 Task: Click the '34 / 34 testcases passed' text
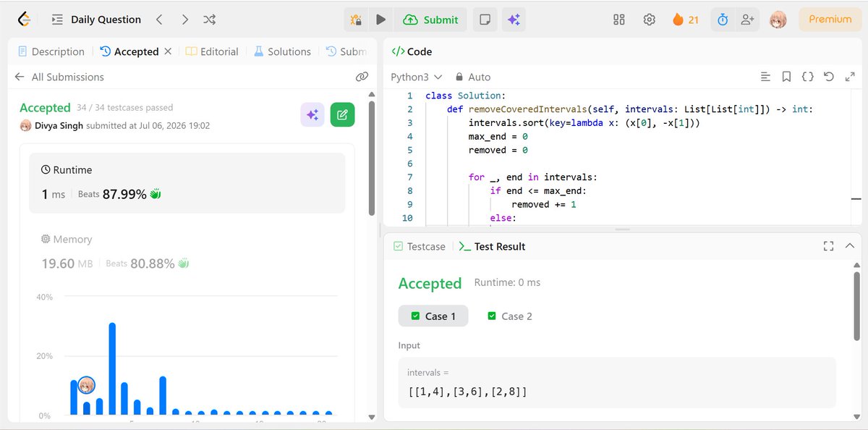pyautogui.click(x=125, y=107)
